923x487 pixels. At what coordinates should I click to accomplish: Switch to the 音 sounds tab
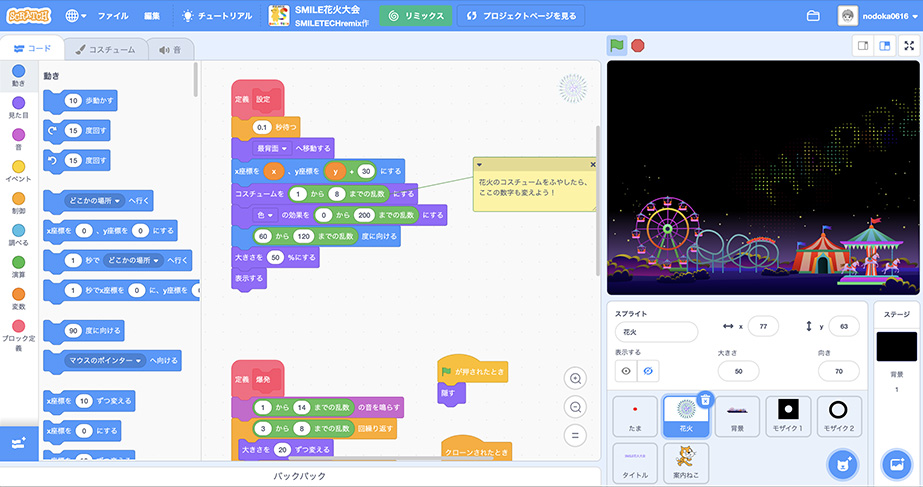(170, 49)
